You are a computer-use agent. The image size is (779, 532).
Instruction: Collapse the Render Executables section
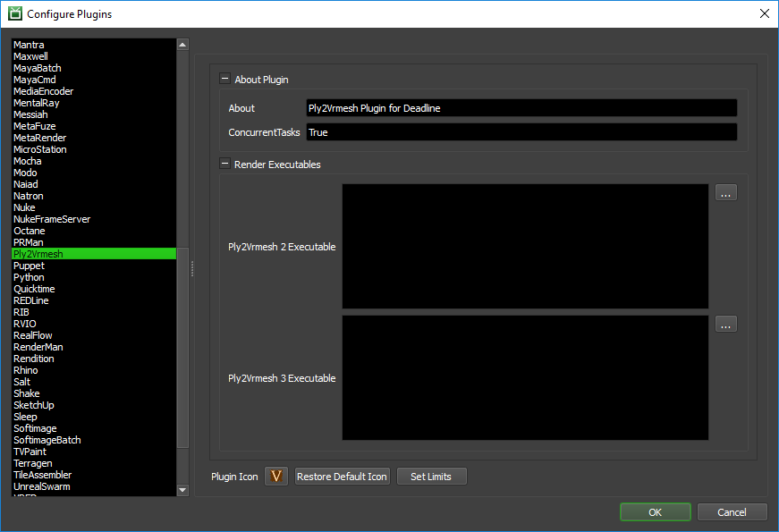click(x=224, y=164)
